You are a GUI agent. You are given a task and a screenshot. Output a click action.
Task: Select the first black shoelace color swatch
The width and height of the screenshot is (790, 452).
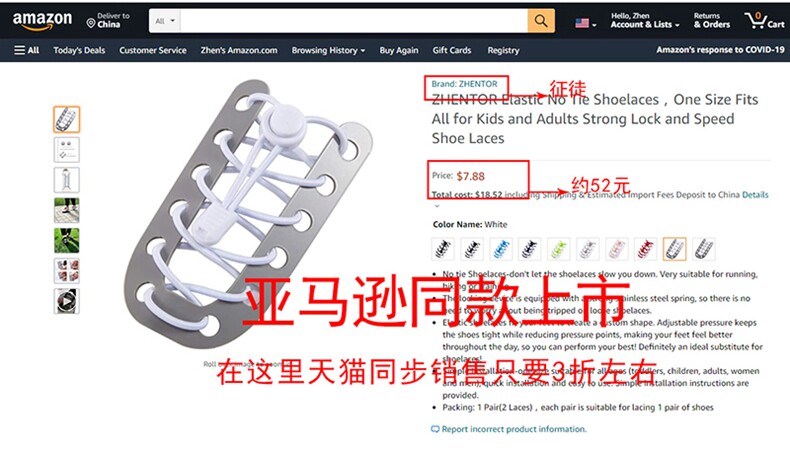click(443, 249)
